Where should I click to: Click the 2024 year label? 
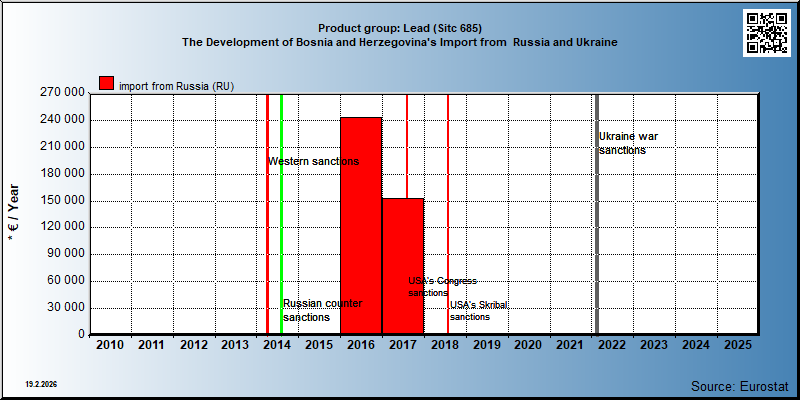pyautogui.click(x=695, y=345)
